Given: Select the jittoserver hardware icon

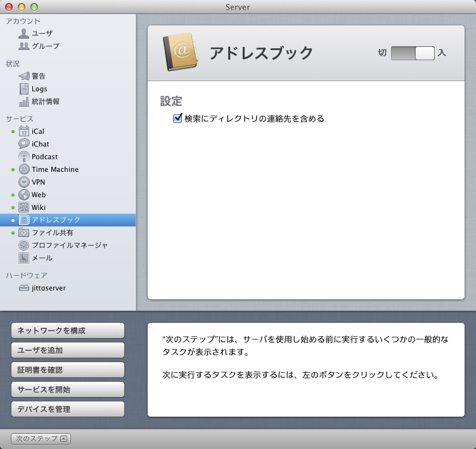Looking at the screenshot, I should pos(23,288).
